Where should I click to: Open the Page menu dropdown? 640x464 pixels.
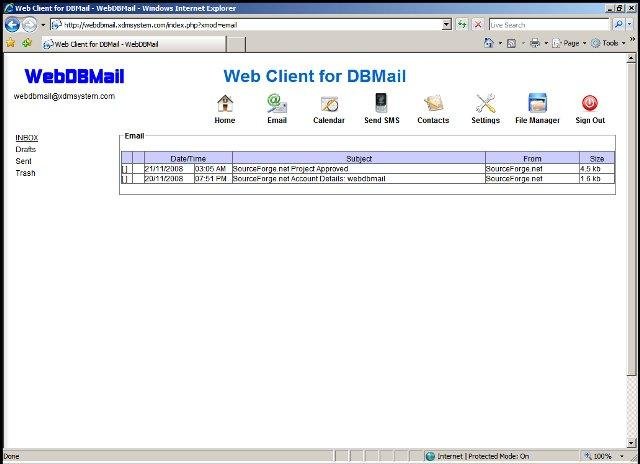[x=569, y=43]
